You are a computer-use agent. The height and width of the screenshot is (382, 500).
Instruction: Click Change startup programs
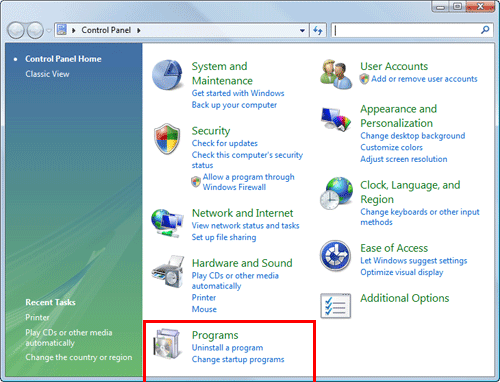(238, 359)
